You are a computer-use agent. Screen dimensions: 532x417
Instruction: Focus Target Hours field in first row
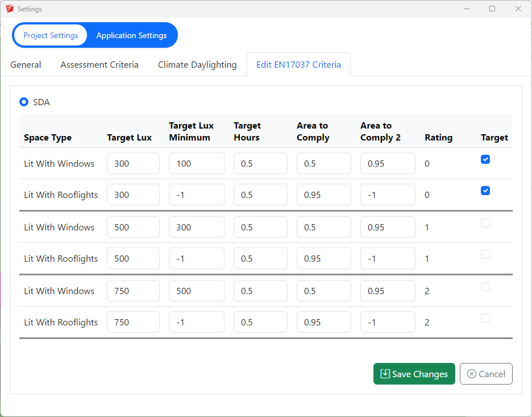click(260, 163)
